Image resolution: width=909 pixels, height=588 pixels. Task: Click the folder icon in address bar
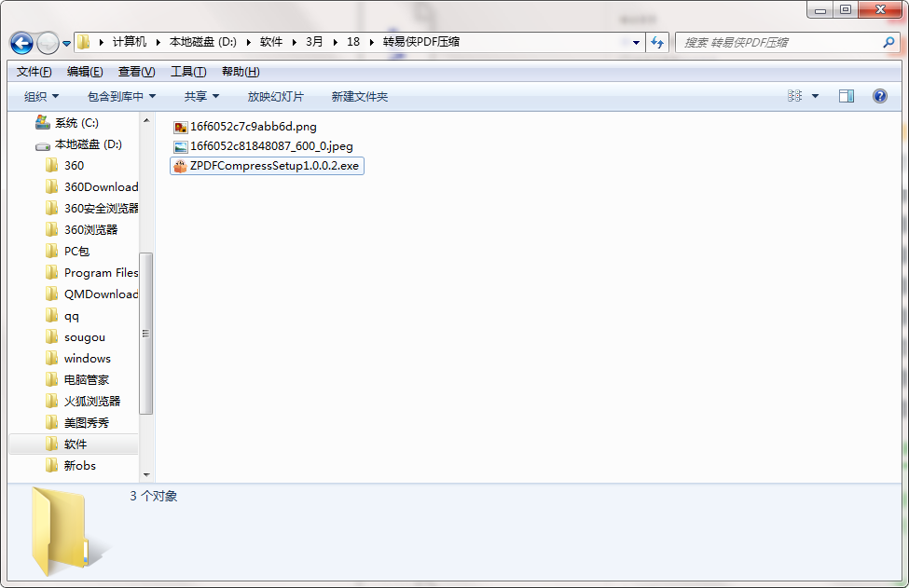click(x=84, y=42)
